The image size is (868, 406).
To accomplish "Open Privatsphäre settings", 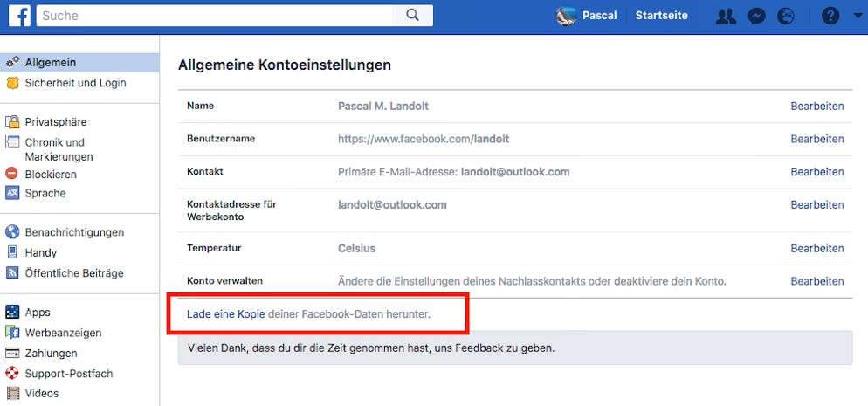I will point(55,121).
